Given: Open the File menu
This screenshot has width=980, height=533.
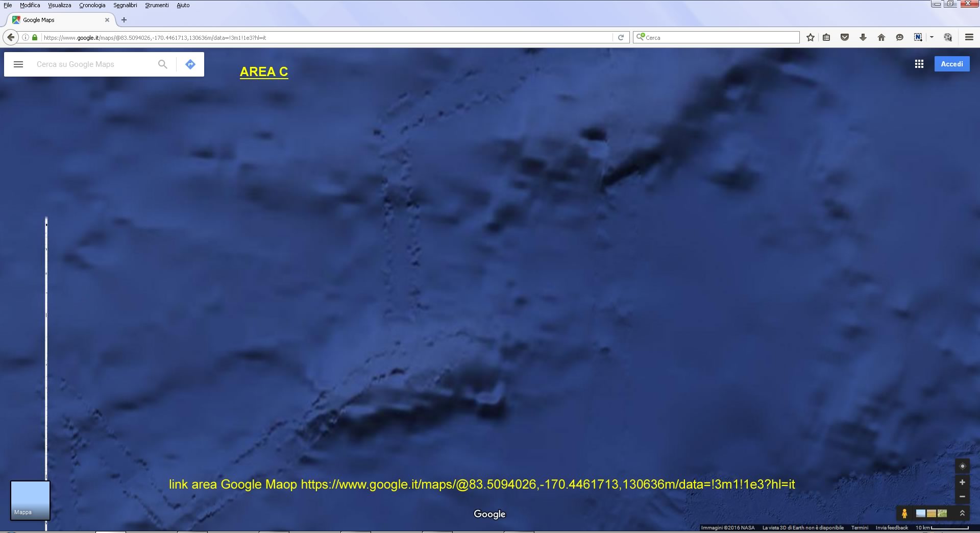Looking at the screenshot, I should coord(8,5).
